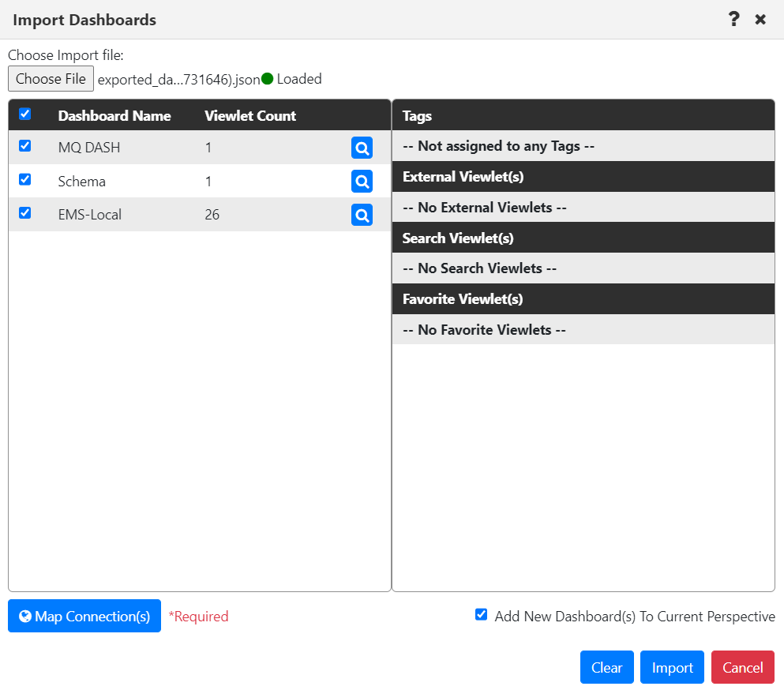Click the exported_da...731646).json filename text
This screenshot has width=784, height=690.
[179, 78]
